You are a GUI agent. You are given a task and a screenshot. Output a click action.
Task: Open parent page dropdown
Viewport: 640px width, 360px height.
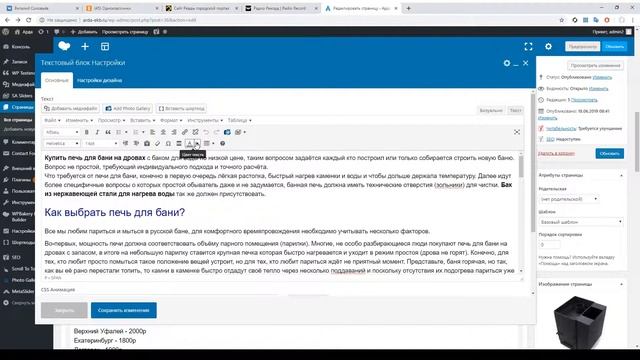pyautogui.click(x=569, y=199)
